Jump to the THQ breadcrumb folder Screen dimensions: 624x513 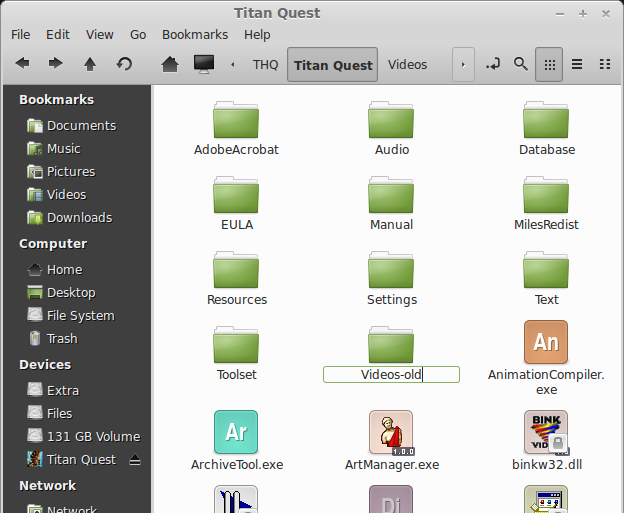[265, 64]
